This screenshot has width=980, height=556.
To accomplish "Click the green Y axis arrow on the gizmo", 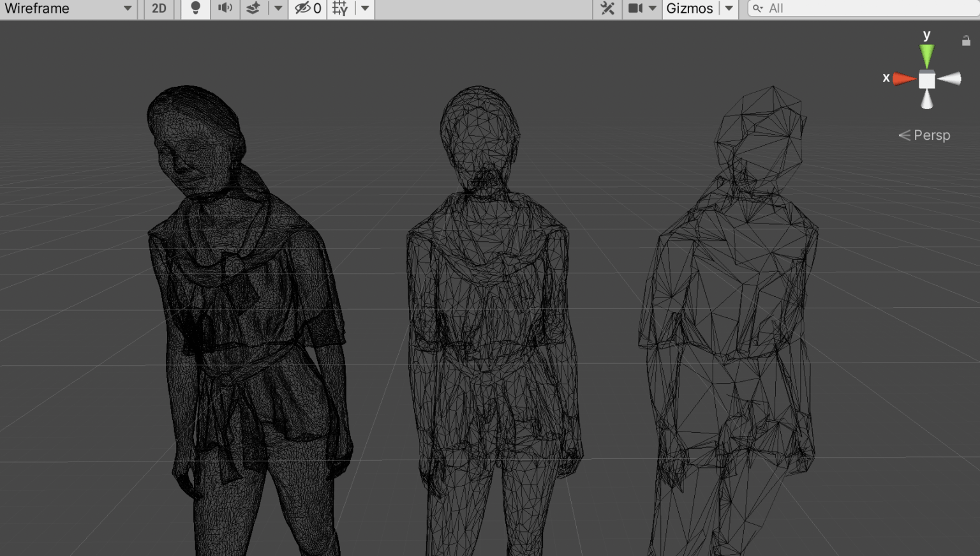I will click(927, 54).
